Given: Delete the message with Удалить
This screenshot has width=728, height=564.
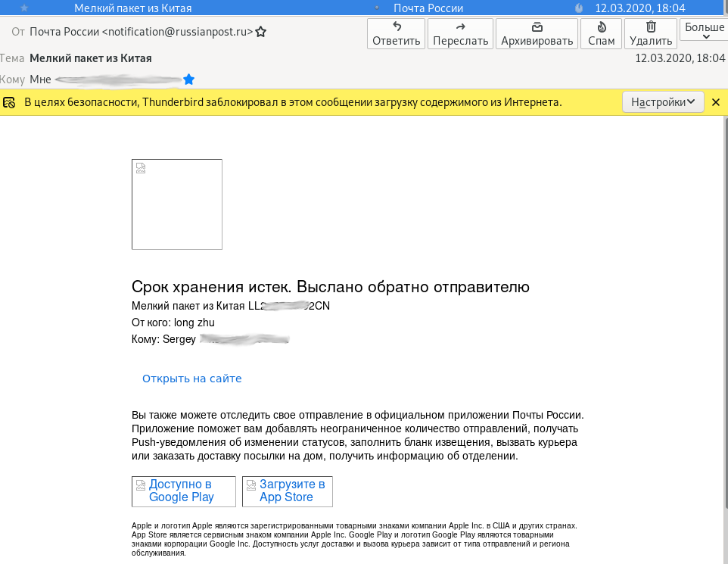Looking at the screenshot, I should [x=651, y=33].
